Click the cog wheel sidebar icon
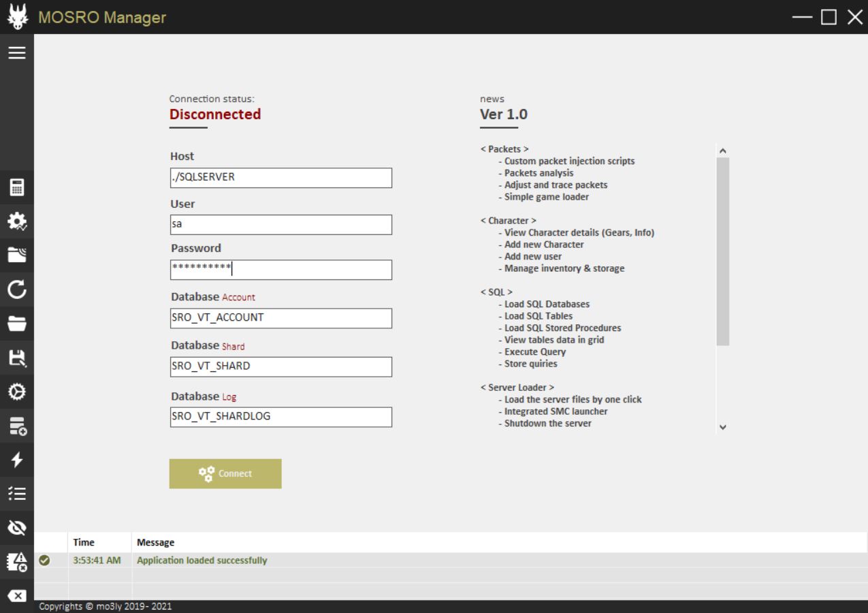868x613 pixels. 16,392
